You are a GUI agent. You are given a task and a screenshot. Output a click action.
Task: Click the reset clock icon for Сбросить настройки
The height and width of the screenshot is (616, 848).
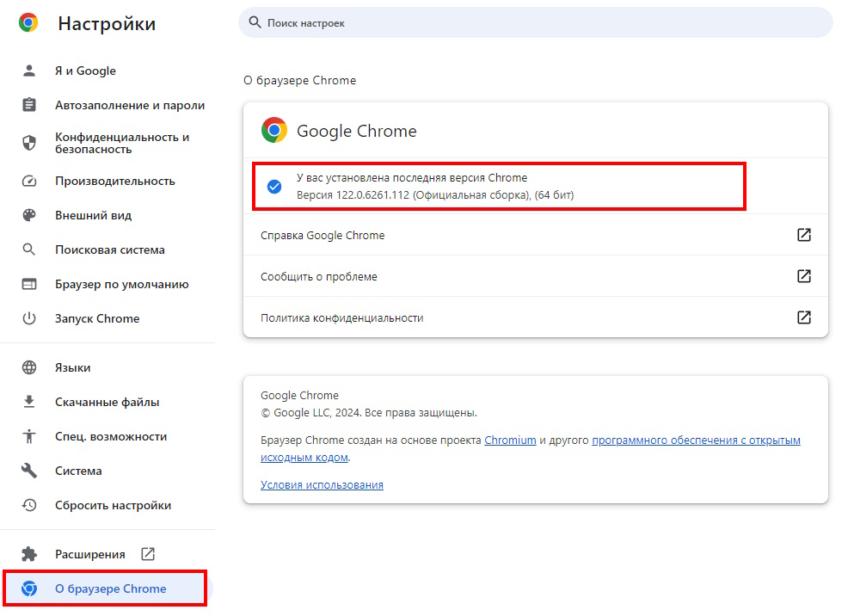pyautogui.click(x=29, y=505)
